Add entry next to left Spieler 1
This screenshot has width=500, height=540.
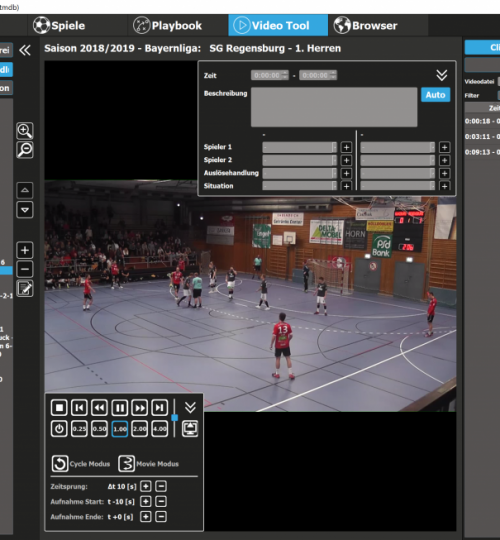(x=346, y=147)
